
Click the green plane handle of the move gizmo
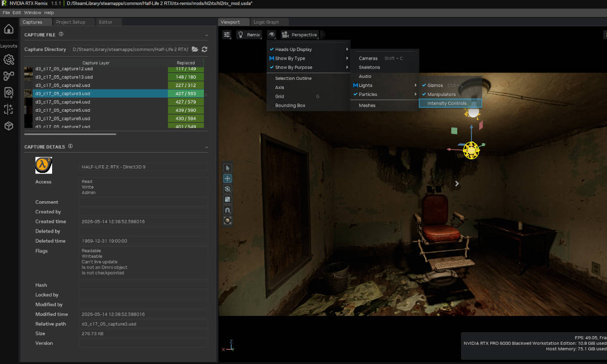pyautogui.click(x=454, y=130)
